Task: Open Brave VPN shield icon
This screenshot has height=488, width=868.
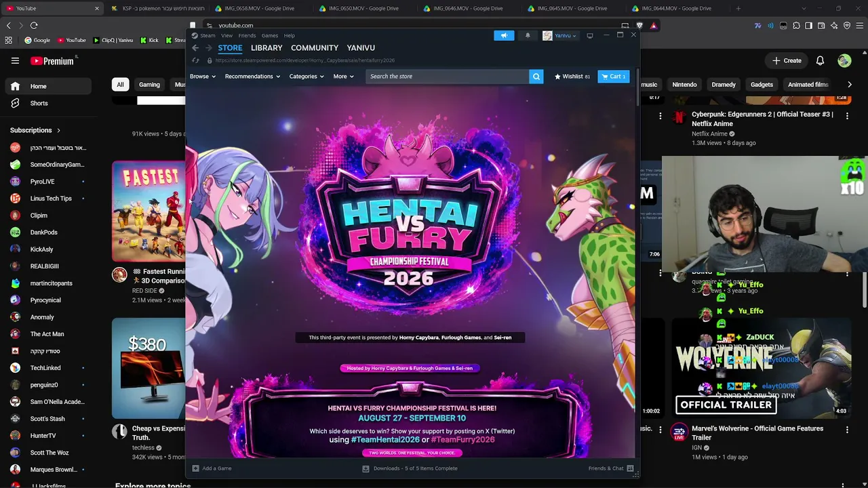Action: (x=848, y=25)
